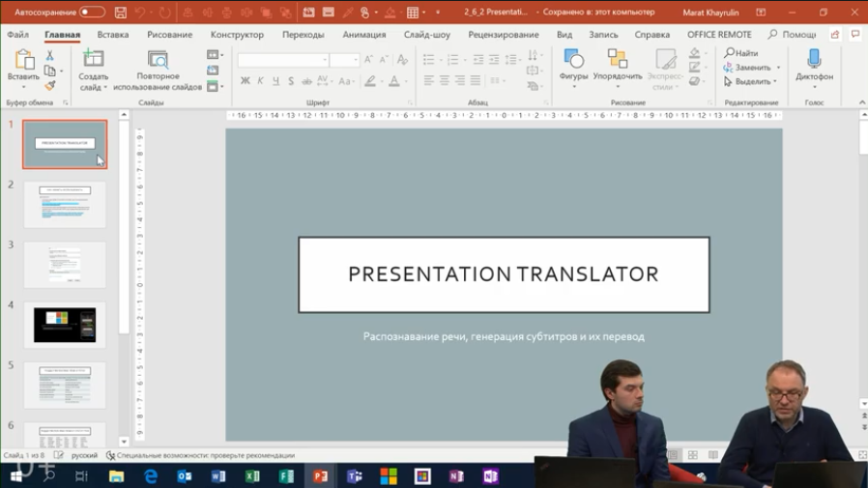
Task: Open the Выделить select dropdown
Action: (x=751, y=81)
